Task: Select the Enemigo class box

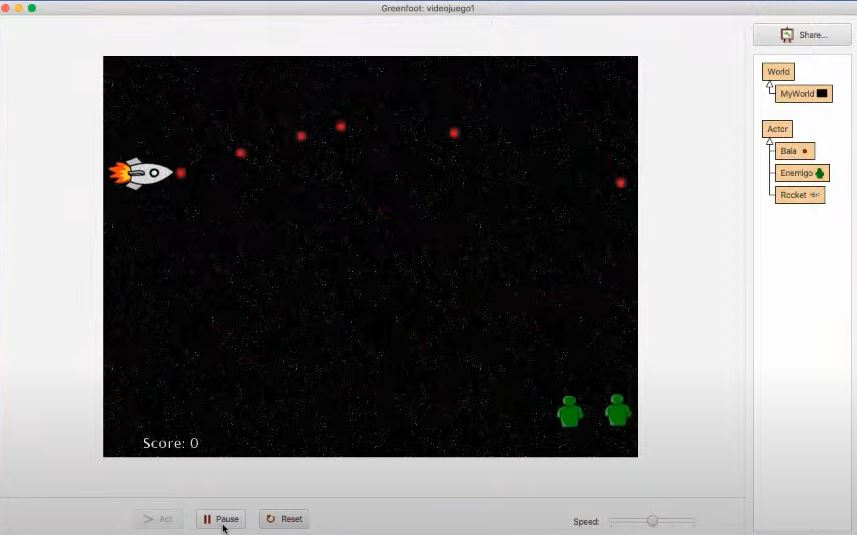Action: (x=802, y=173)
